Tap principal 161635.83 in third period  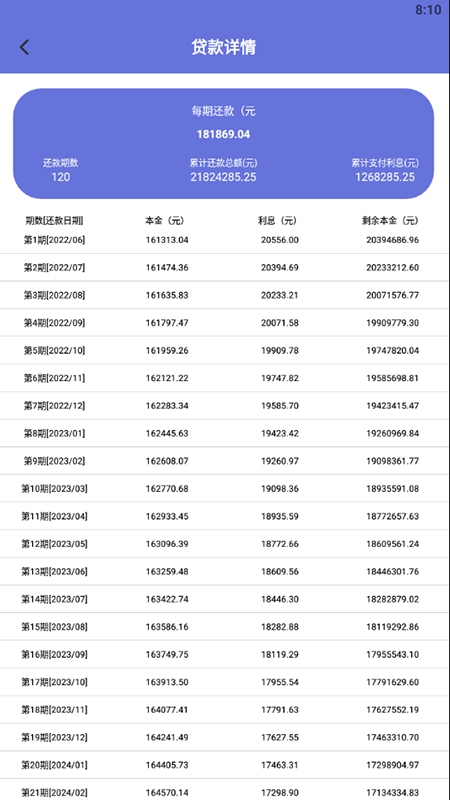coord(167,295)
